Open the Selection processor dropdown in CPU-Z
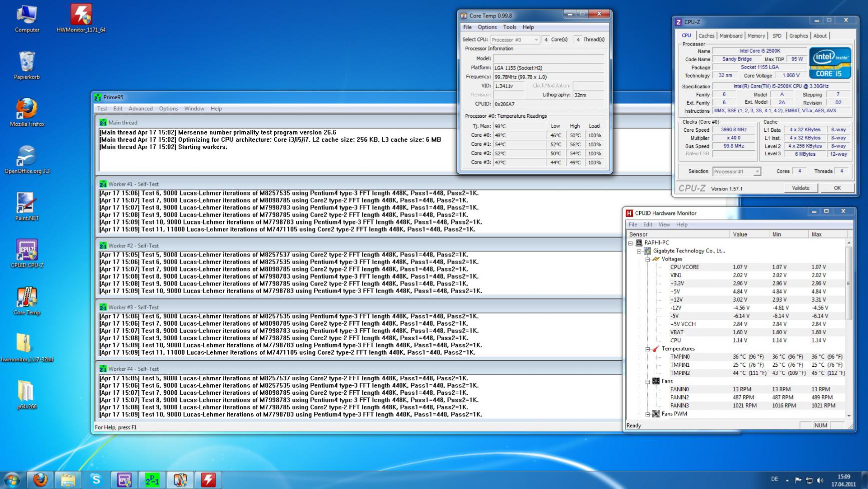 (736, 171)
